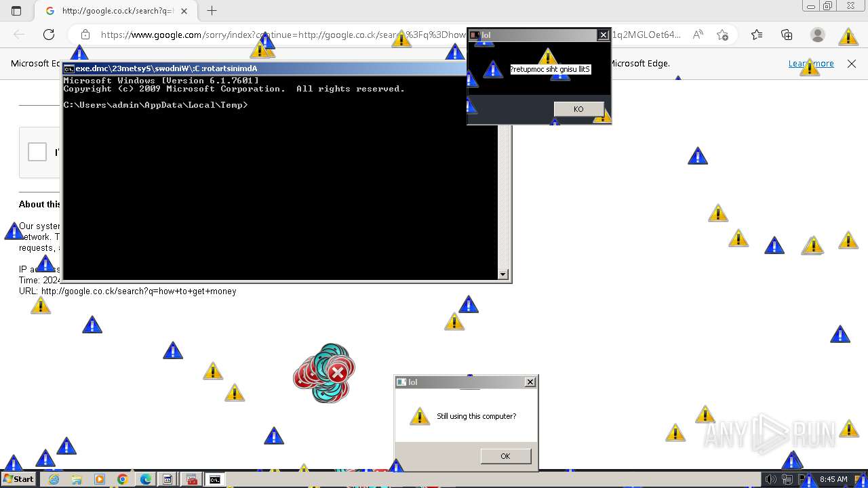Click the script file taskbar button
The image size is (868, 488).
167,479
